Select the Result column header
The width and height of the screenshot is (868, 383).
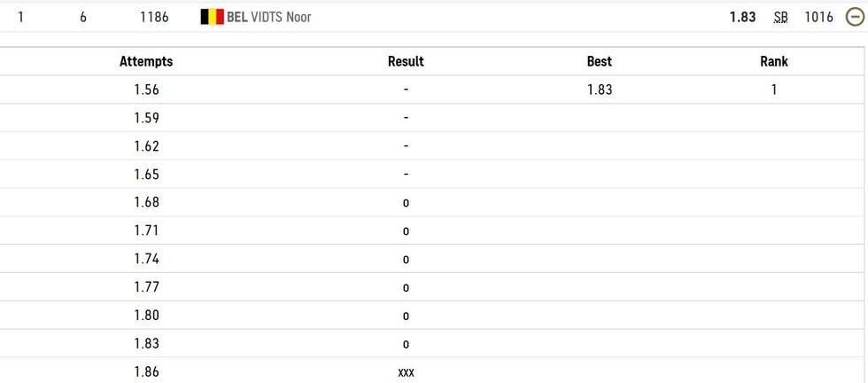coord(406,61)
